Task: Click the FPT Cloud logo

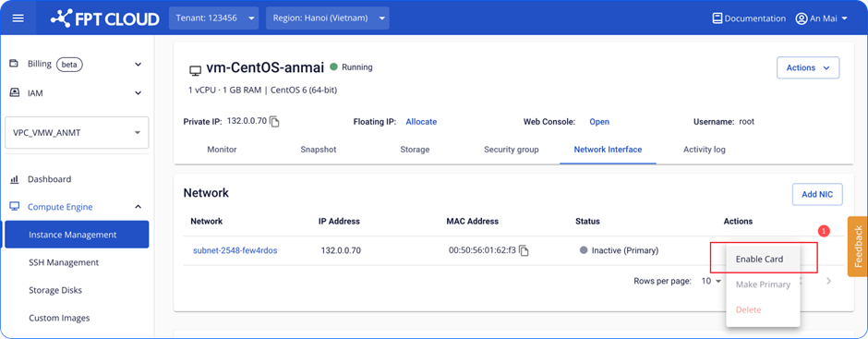Action: pyautogui.click(x=104, y=18)
